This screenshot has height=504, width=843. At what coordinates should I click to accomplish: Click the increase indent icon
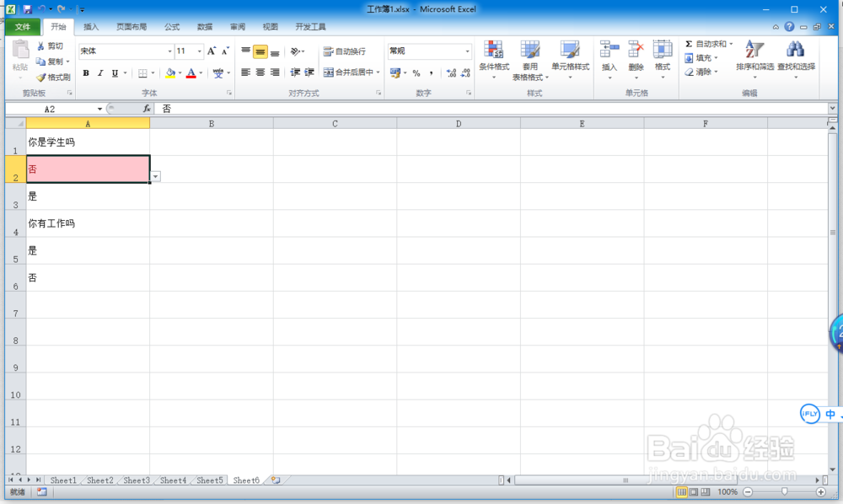tap(309, 72)
